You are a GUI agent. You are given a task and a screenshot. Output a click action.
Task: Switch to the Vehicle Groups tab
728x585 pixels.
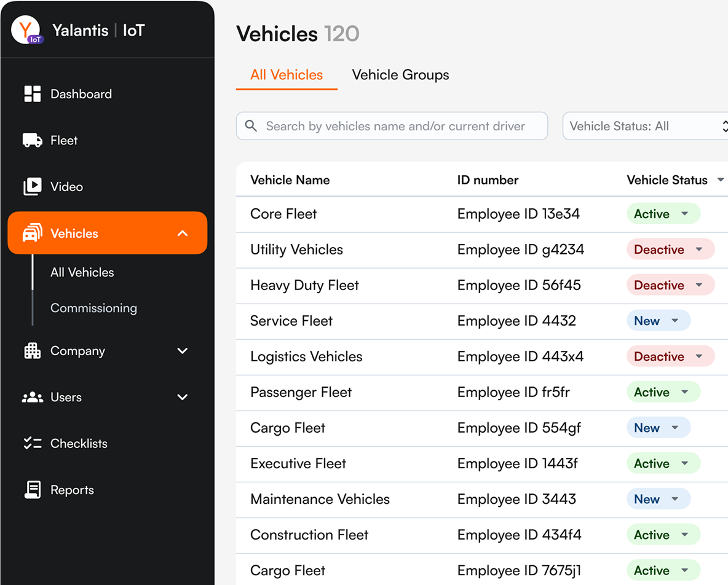[400, 75]
